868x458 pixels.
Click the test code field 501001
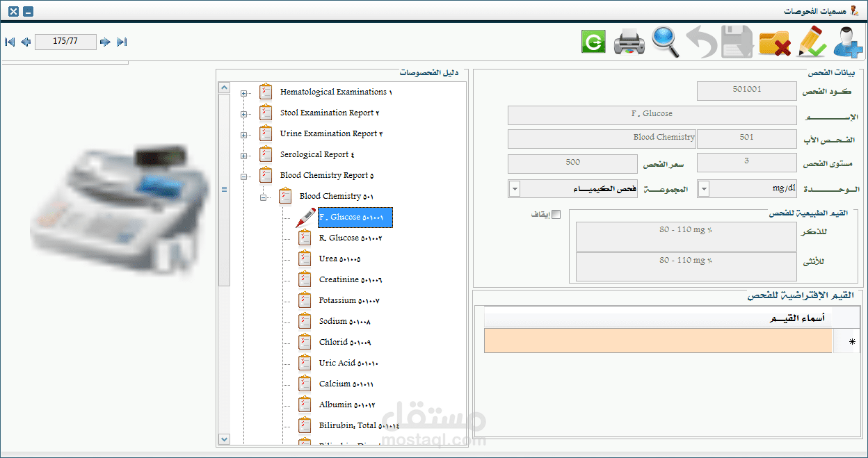click(746, 90)
